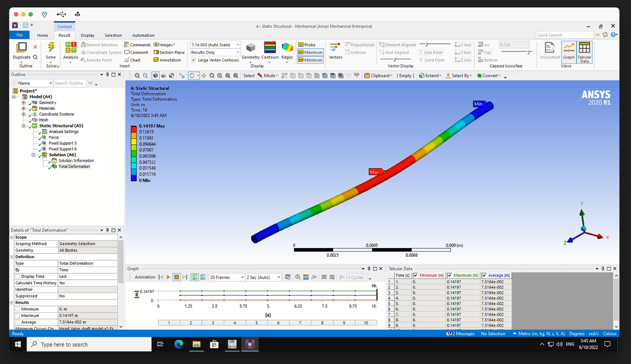Select Fixed Support 5 in the tree
The height and width of the screenshot is (364, 631).
(62, 143)
